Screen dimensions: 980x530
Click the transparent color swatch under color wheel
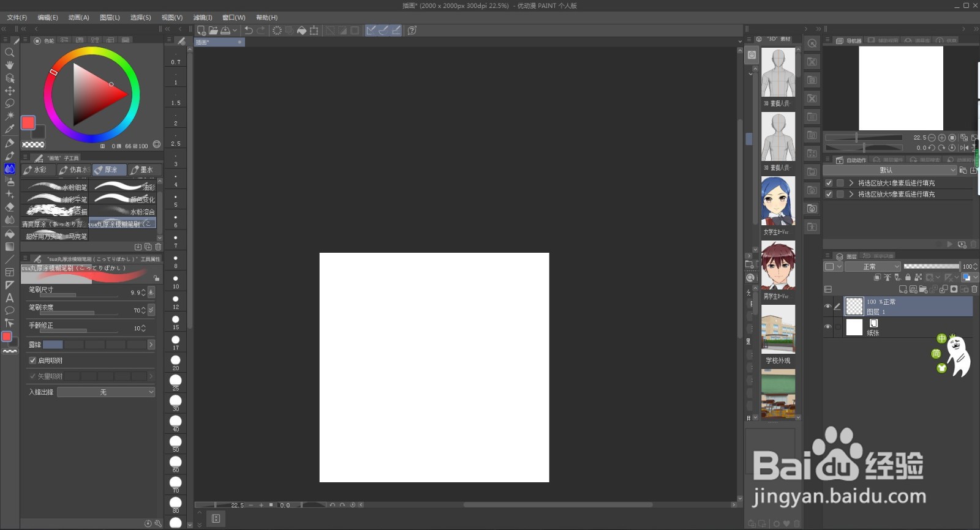point(33,145)
